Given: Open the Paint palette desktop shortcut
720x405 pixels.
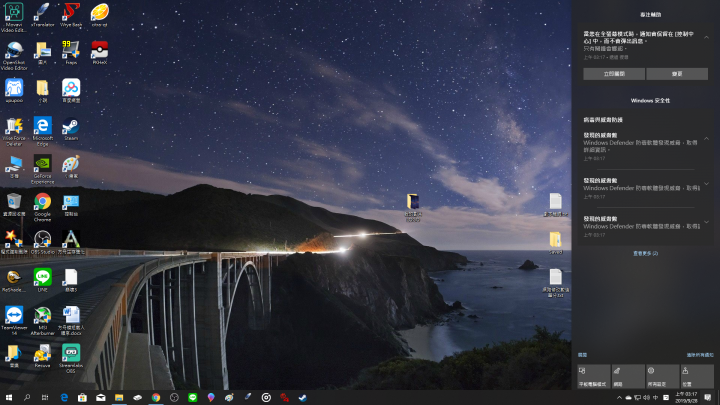Looking at the screenshot, I should click(x=71, y=166).
